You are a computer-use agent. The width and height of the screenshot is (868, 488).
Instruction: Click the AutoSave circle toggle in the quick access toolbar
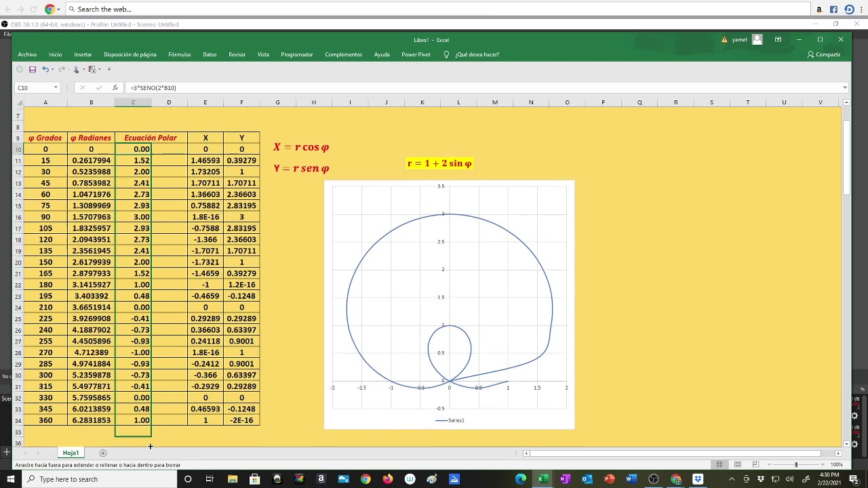click(x=20, y=69)
